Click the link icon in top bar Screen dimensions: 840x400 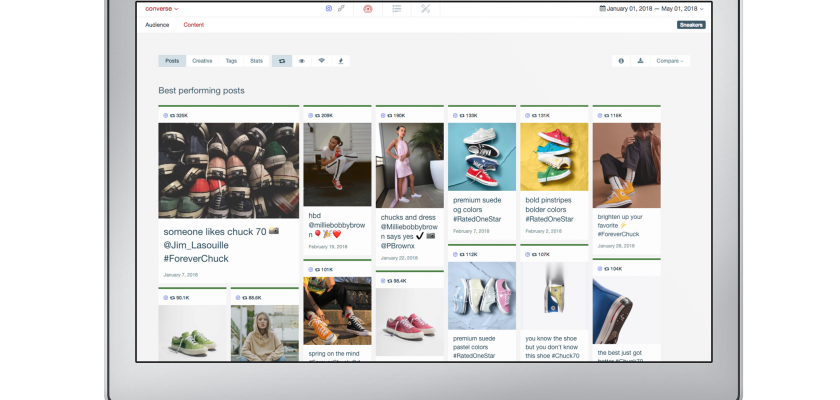click(x=341, y=9)
